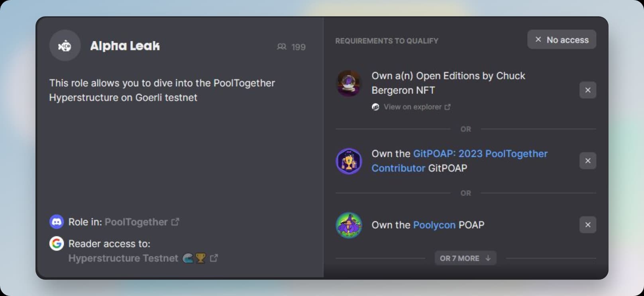Click the 199 members count
Image resolution: width=644 pixels, height=296 pixels.
click(x=298, y=47)
